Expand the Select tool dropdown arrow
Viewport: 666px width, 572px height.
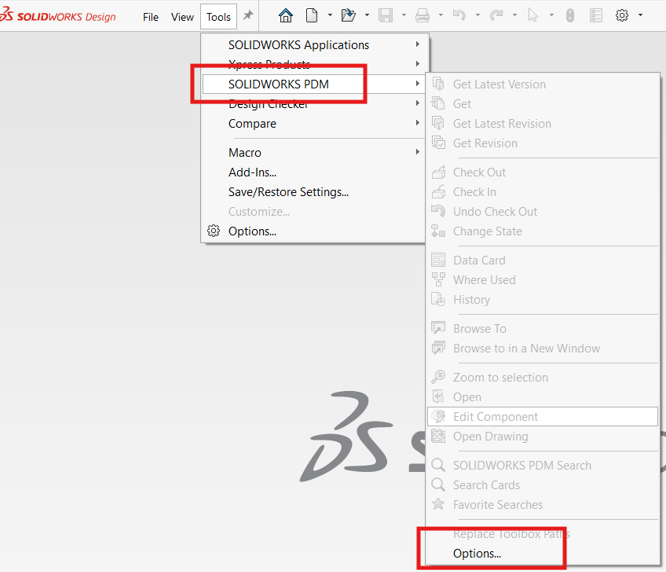551,15
